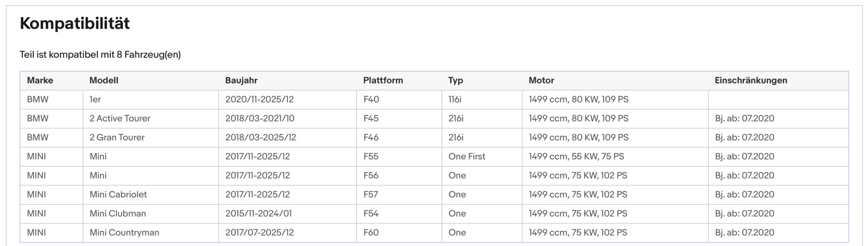868x246 pixels.
Task: Select the 'Teil ist kompatibel mit 8 Fahrzeug(en)' text
Action: [100, 55]
